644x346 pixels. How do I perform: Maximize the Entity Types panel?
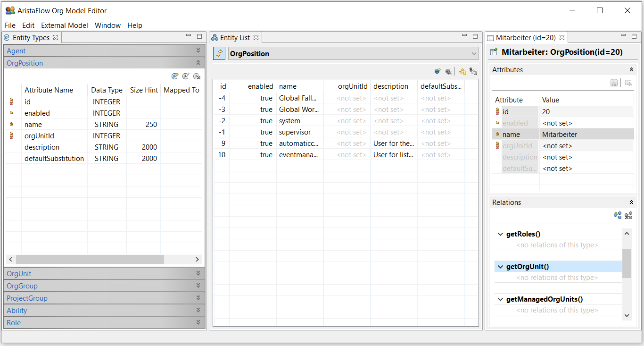point(199,36)
